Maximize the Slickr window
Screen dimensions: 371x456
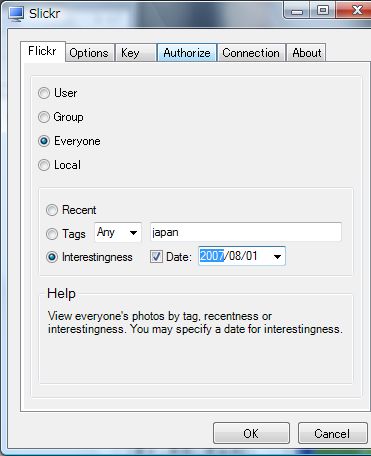(x=323, y=10)
